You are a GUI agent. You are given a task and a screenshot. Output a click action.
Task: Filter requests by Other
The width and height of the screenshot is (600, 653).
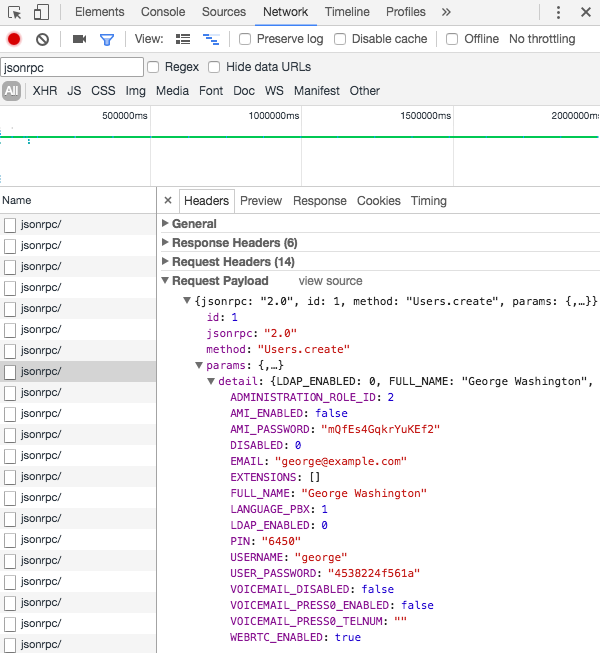click(364, 91)
